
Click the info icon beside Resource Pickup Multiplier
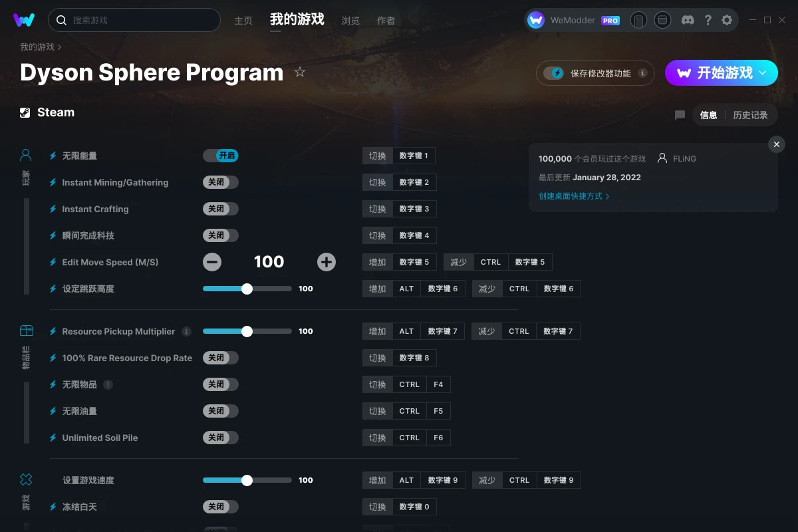(187, 331)
